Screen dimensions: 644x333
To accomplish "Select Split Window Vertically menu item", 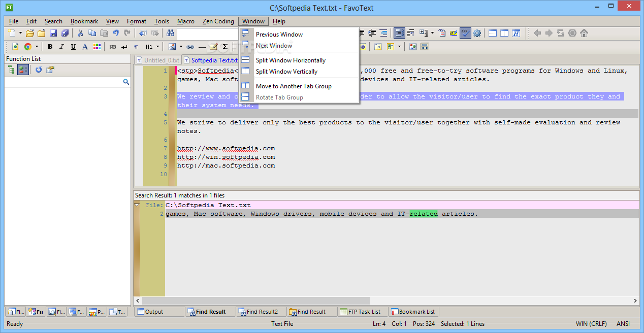I will point(300,72).
